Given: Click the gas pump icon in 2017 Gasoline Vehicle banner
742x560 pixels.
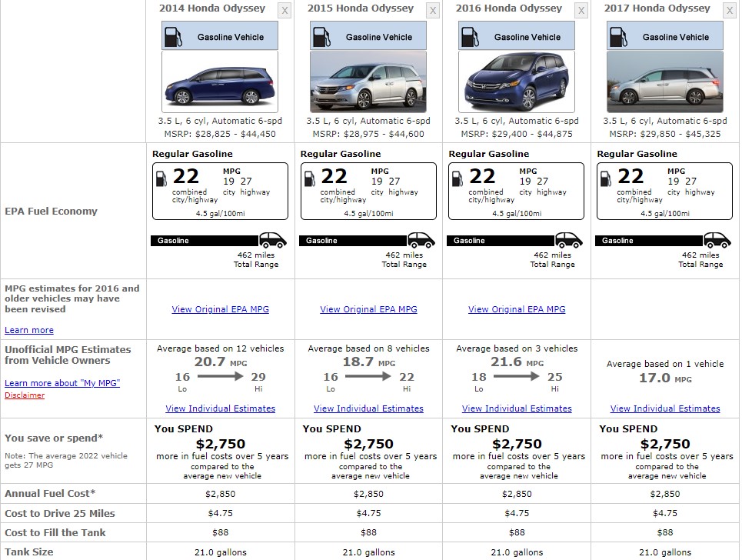Looking at the screenshot, I should (618, 37).
